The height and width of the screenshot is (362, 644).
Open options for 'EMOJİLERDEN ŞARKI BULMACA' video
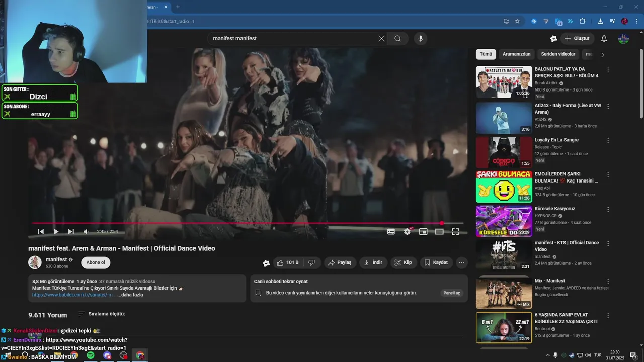tap(608, 175)
